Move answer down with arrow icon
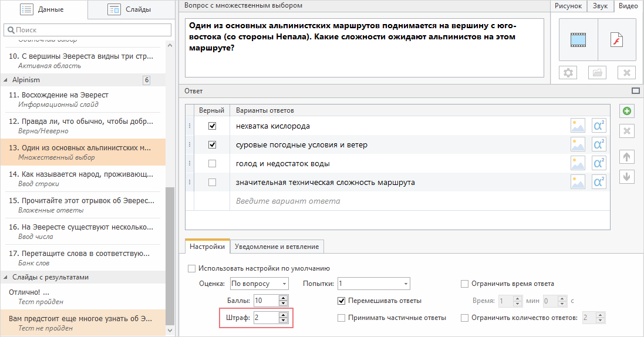644x337 pixels. pyautogui.click(x=627, y=177)
